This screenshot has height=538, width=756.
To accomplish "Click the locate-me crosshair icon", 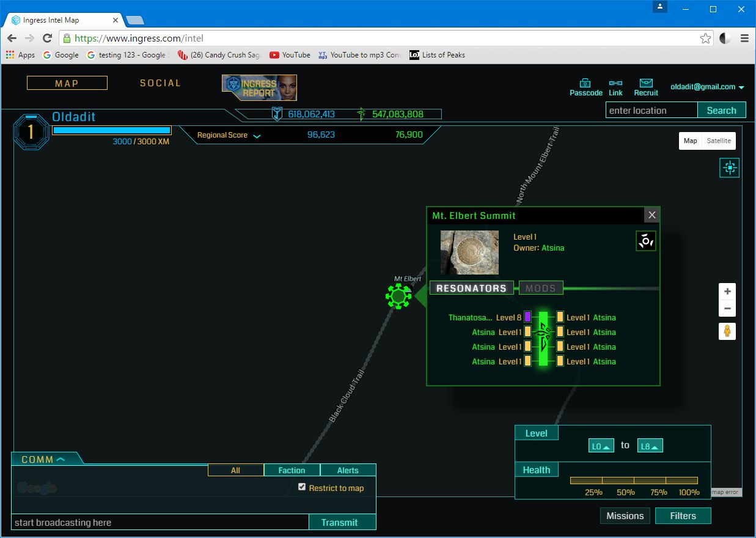I will (729, 168).
